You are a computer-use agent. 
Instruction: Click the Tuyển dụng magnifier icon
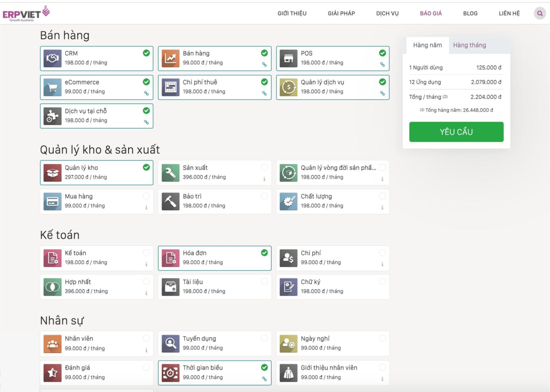170,344
